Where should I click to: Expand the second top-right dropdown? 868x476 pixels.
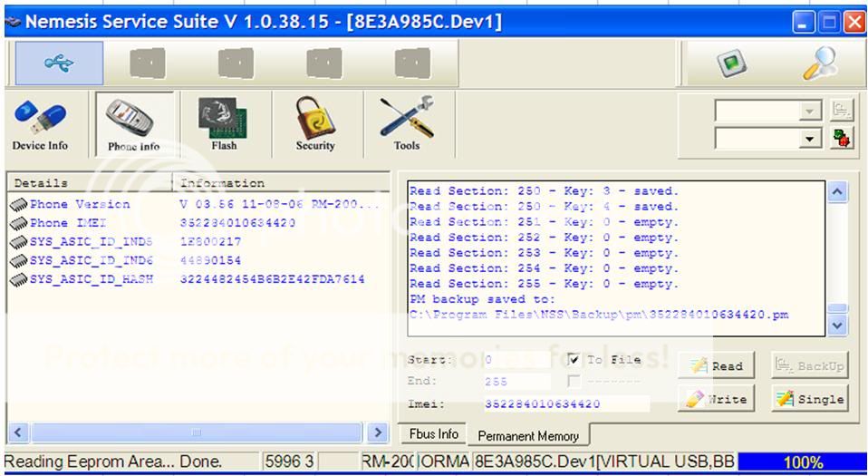click(x=809, y=139)
